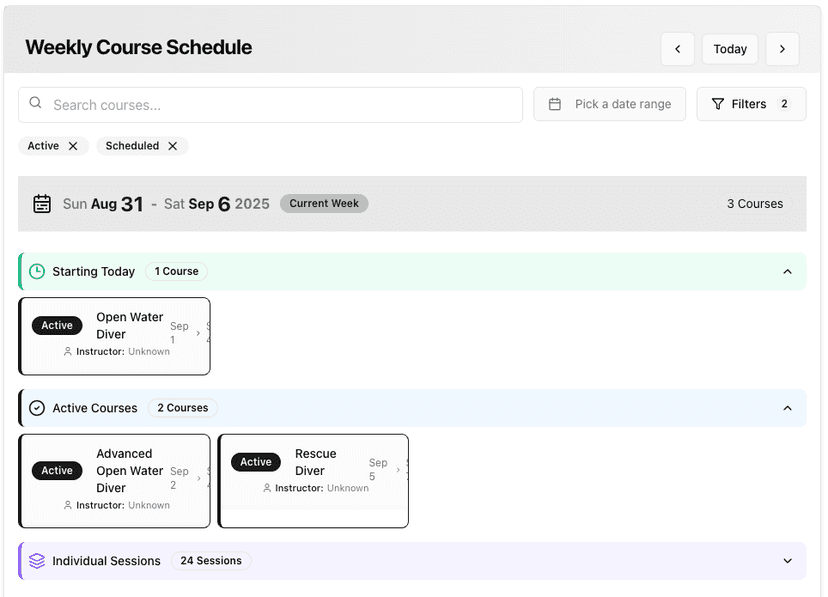This screenshot has width=828, height=597.
Task: Click the magnifier icon in the search bar
Action: click(x=36, y=104)
